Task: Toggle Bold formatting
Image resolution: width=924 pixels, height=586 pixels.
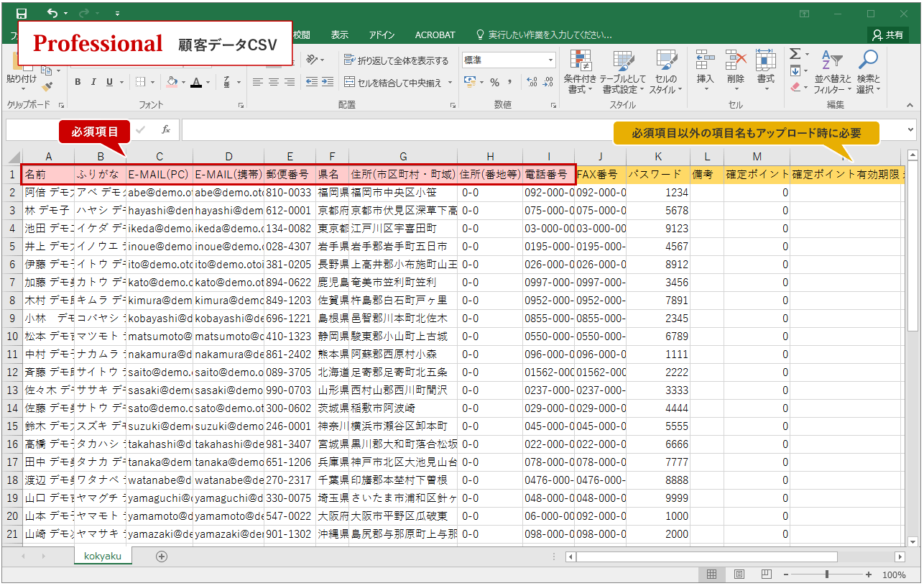Action: pos(78,82)
